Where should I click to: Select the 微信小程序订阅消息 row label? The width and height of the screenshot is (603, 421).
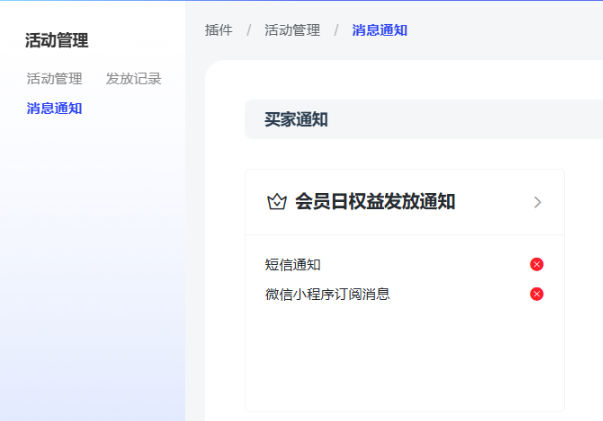(327, 294)
